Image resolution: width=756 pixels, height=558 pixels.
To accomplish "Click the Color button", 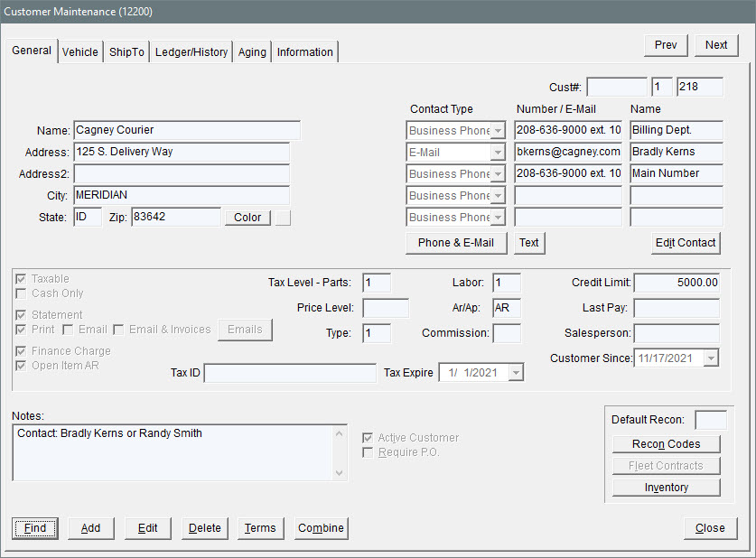I will click(247, 218).
